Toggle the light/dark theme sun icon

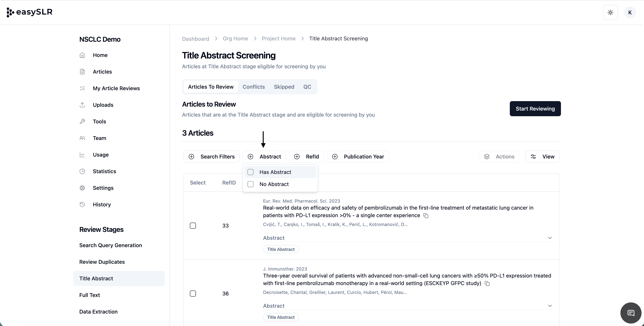(610, 12)
